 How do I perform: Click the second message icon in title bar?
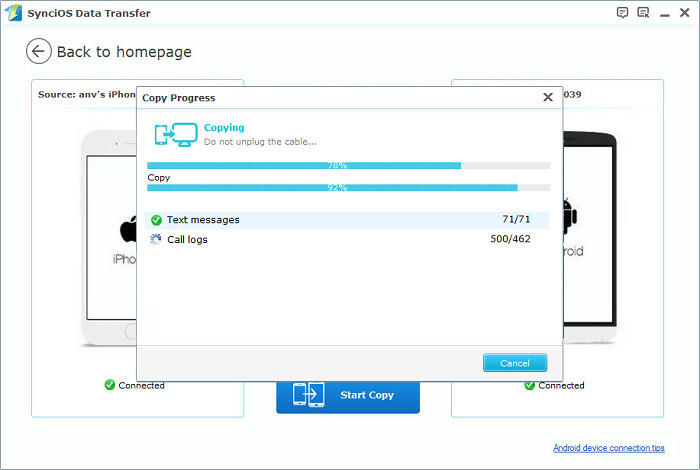click(x=642, y=12)
